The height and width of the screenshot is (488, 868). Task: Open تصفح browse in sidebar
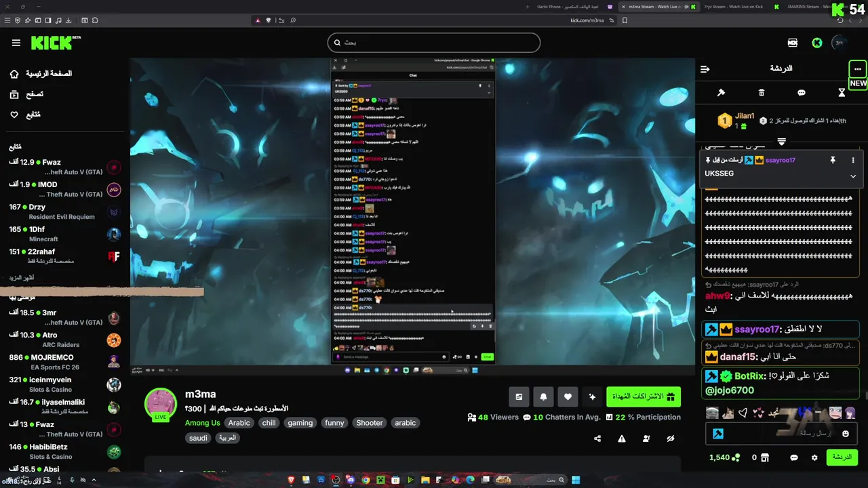click(26, 94)
